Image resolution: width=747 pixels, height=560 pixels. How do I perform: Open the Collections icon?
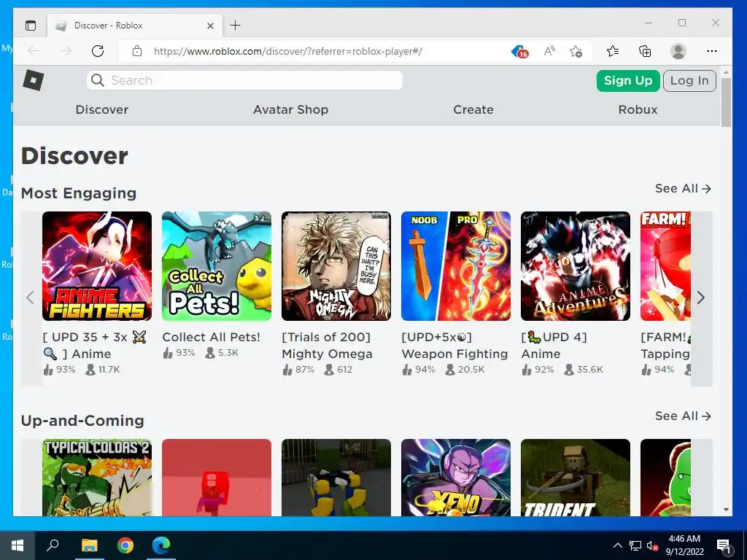(x=645, y=51)
